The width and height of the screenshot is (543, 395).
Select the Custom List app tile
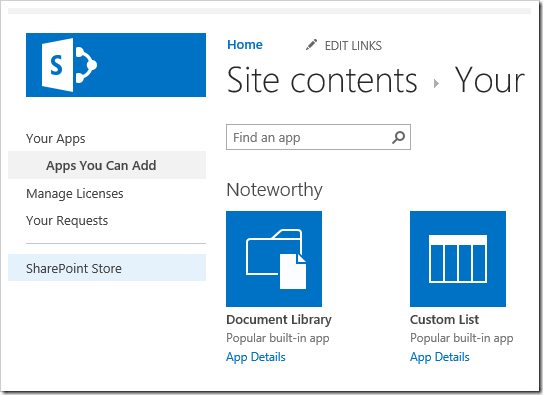pos(458,259)
